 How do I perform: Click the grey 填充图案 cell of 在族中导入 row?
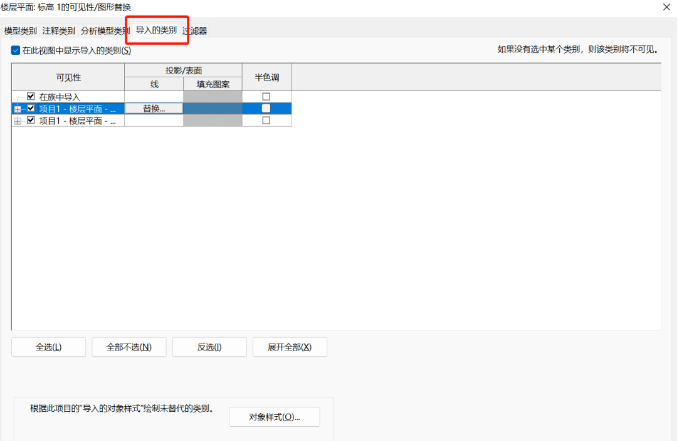213,96
